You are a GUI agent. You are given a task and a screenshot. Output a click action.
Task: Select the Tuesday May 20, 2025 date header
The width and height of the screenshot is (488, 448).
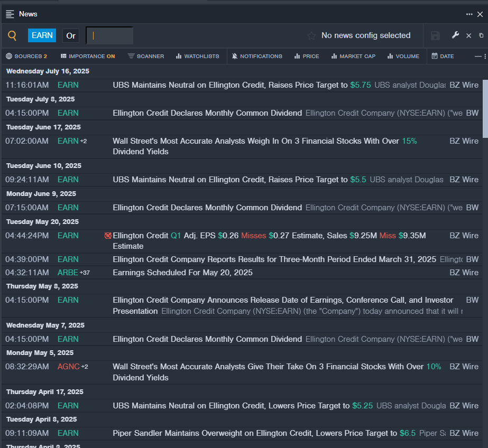click(x=42, y=222)
